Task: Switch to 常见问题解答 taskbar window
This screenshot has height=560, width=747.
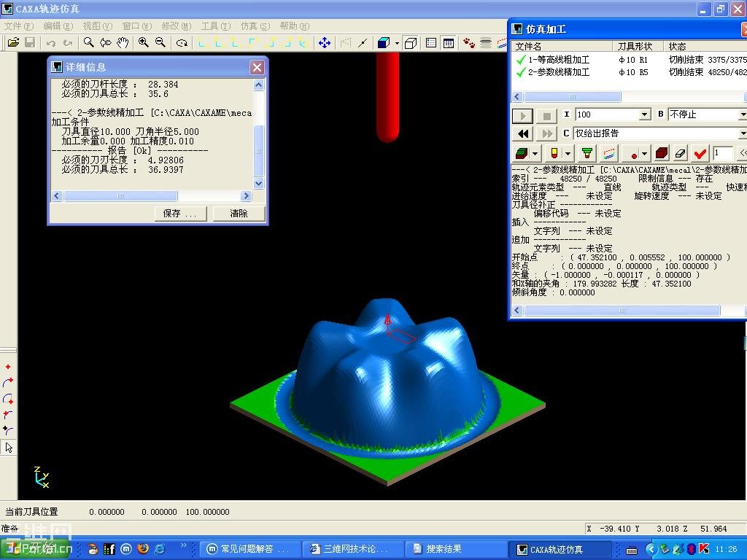Action: click(251, 549)
